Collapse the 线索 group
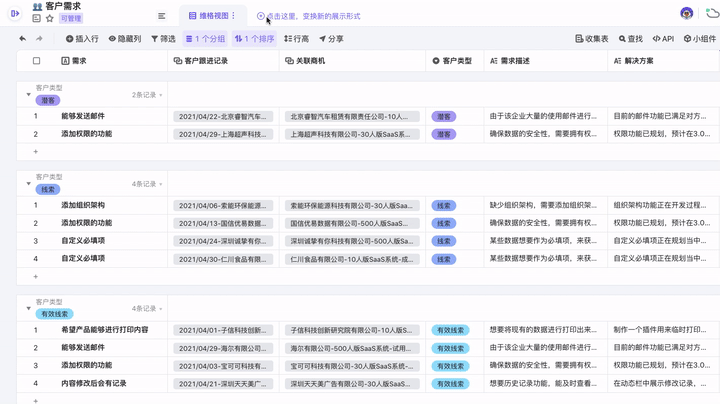Screen dimensions: 720x404 (x=29, y=184)
